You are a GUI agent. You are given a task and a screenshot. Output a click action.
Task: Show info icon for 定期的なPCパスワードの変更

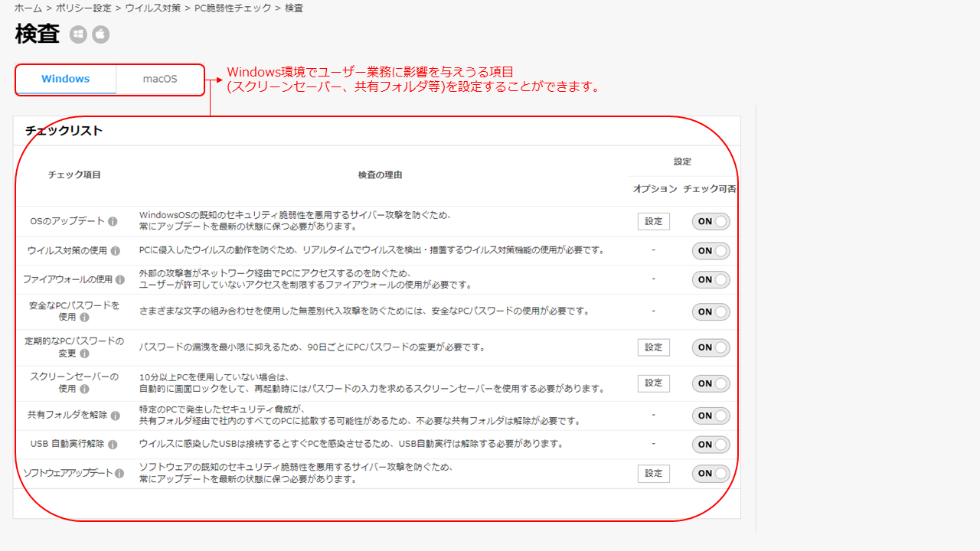[x=84, y=354]
